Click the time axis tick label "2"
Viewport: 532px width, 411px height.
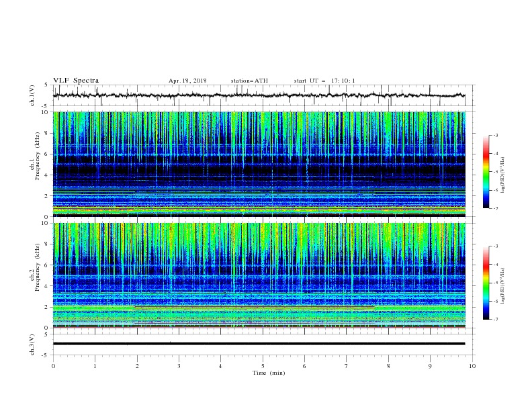137,366
